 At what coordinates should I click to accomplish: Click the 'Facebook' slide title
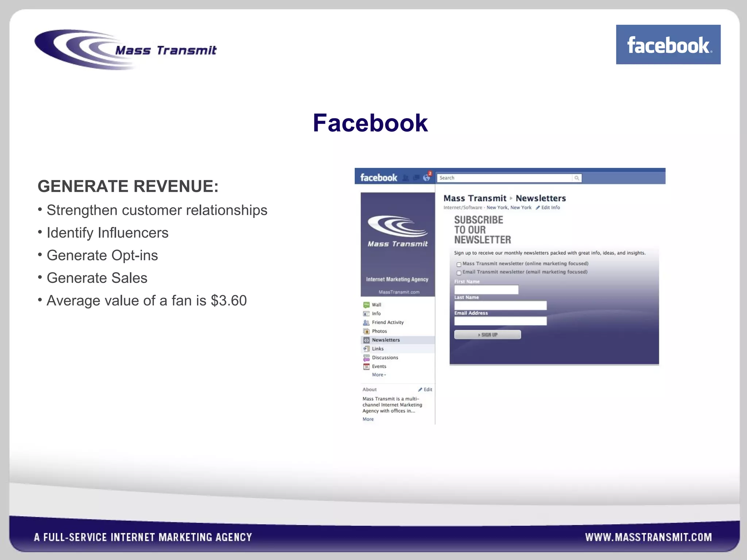tap(370, 123)
